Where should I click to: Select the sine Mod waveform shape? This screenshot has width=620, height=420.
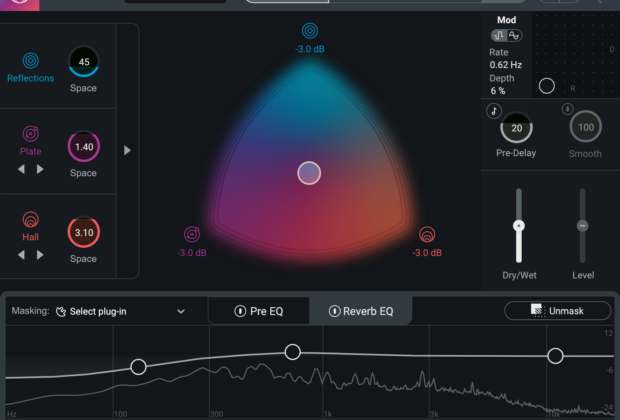point(514,35)
